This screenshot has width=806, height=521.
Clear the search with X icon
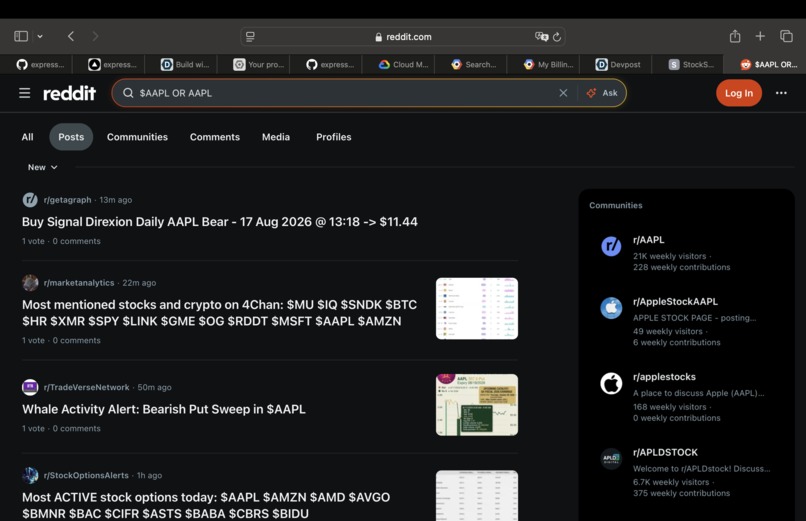(x=563, y=93)
